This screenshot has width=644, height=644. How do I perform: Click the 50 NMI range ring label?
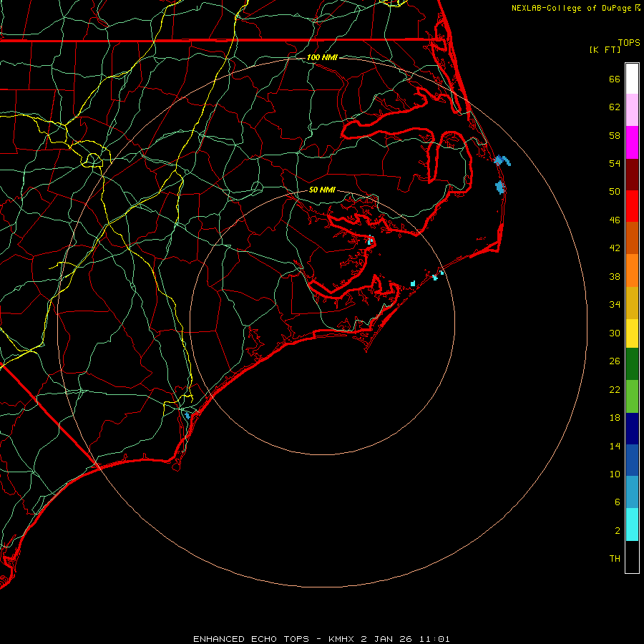pyautogui.click(x=322, y=190)
